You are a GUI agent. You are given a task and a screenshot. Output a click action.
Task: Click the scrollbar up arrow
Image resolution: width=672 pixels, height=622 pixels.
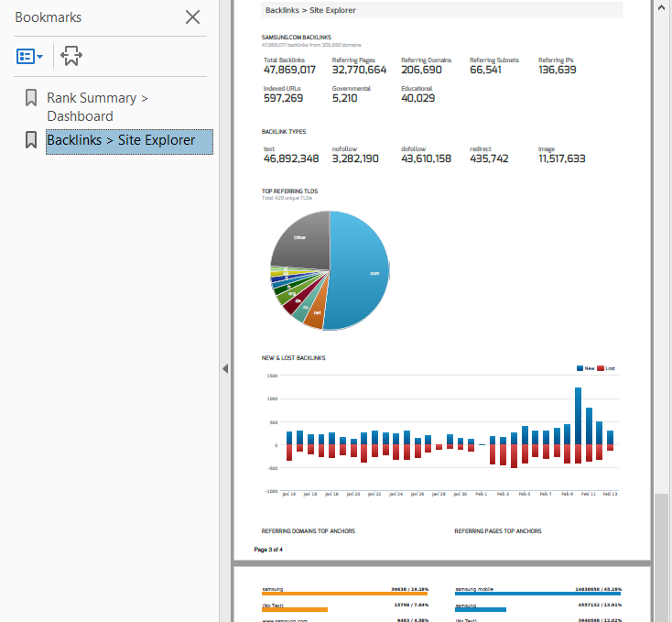coord(662,5)
